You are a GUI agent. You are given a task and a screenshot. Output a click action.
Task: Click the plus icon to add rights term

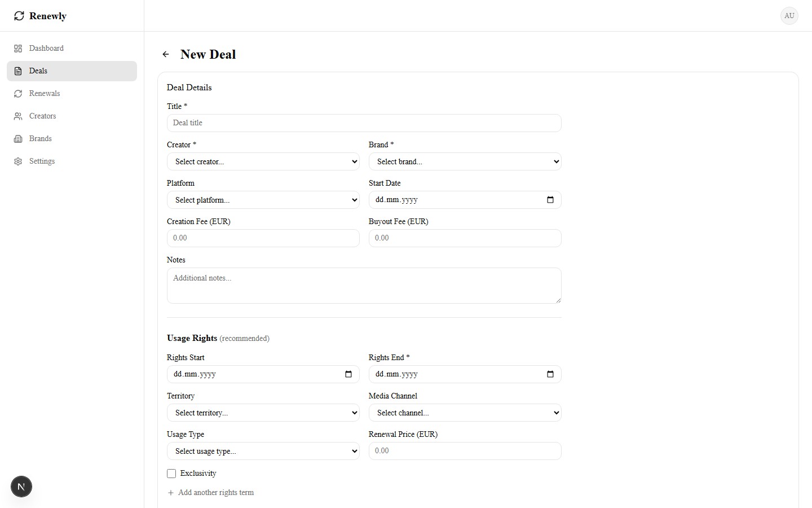[x=171, y=493]
